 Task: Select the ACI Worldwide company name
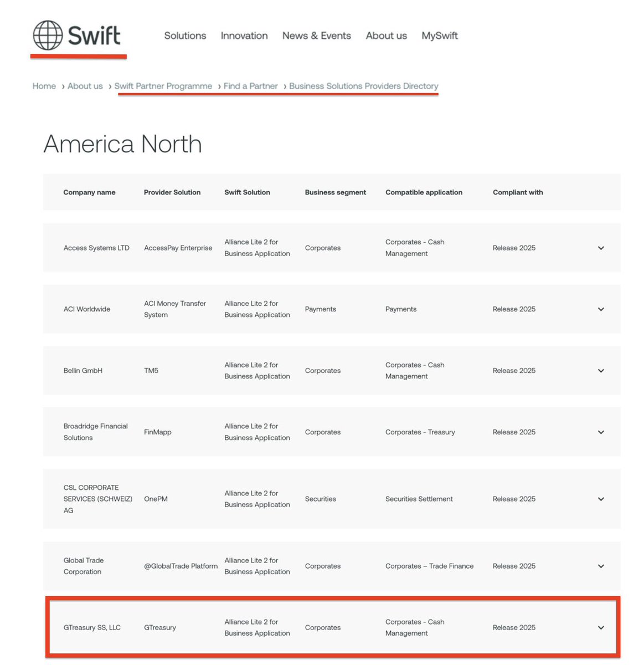click(87, 309)
